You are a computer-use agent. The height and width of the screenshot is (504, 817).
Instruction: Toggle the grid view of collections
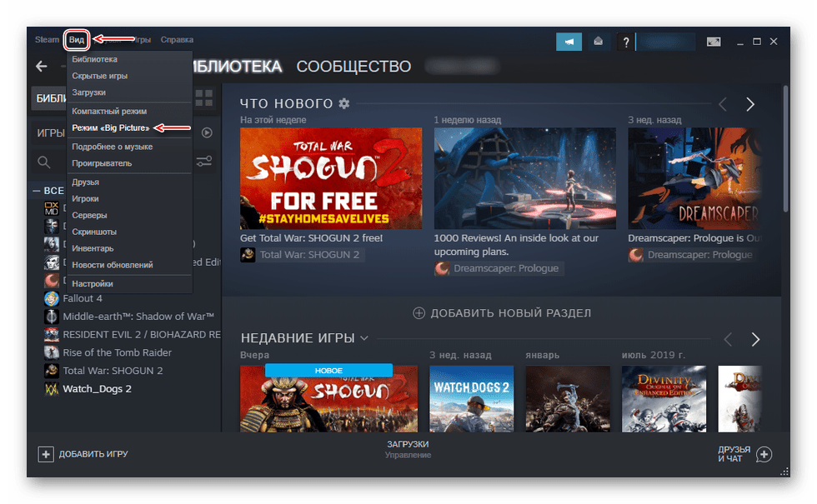pos(204,98)
